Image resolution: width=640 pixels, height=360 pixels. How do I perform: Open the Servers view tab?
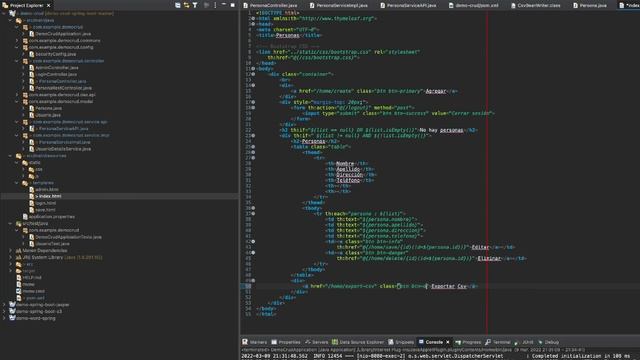pos(316,342)
